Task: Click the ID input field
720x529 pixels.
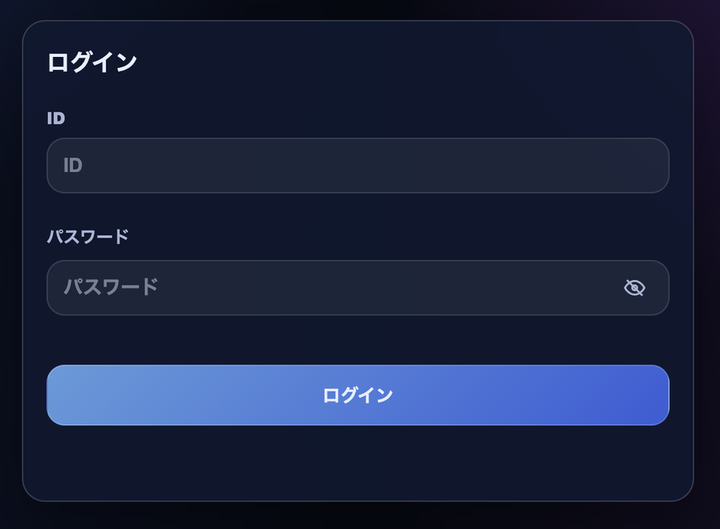Action: tap(357, 165)
